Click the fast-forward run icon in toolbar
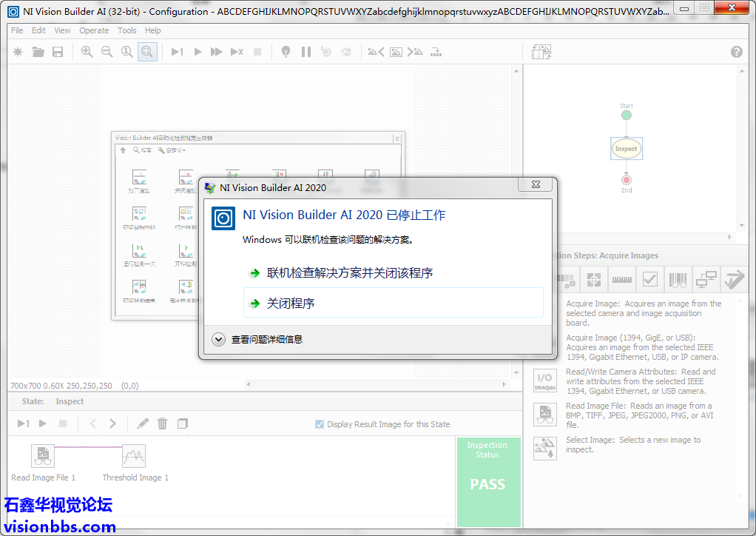This screenshot has width=756, height=536. pyautogui.click(x=217, y=52)
